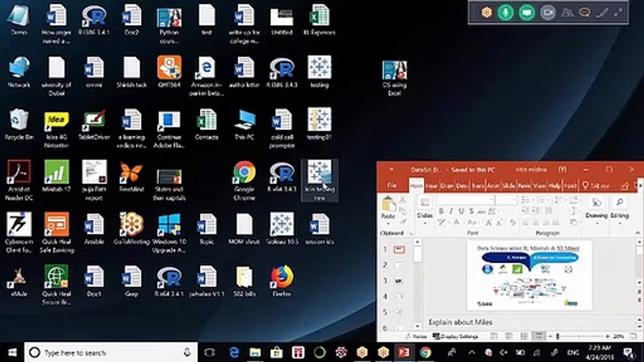Image resolution: width=644 pixels, height=362 pixels.
Task: Open the font size combo box
Action: pos(506,200)
